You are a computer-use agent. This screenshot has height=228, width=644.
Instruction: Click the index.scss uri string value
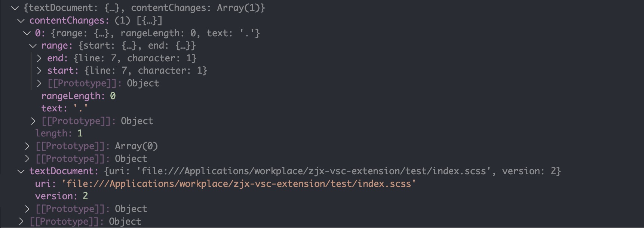pyautogui.click(x=239, y=184)
